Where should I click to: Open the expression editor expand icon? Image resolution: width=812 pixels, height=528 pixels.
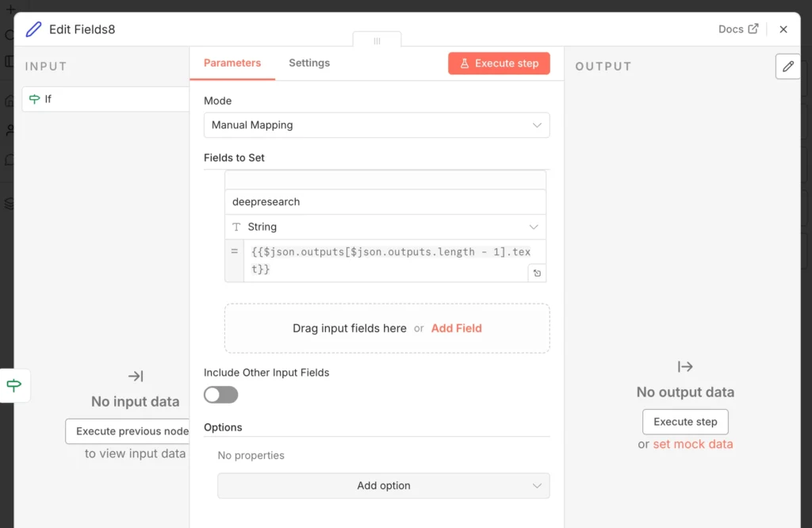pyautogui.click(x=537, y=274)
